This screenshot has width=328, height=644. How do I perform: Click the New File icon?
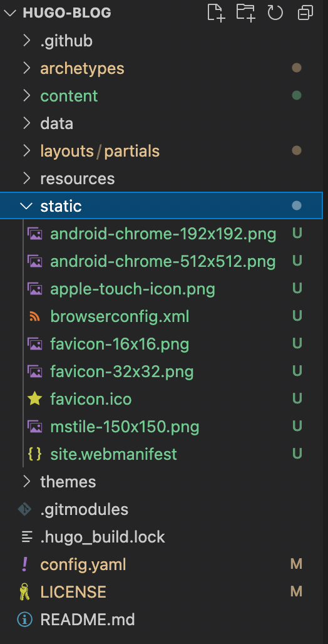(216, 13)
